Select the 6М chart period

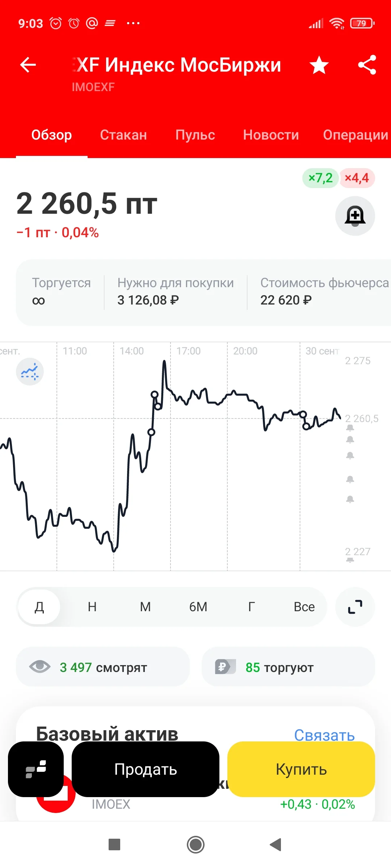pyautogui.click(x=198, y=607)
